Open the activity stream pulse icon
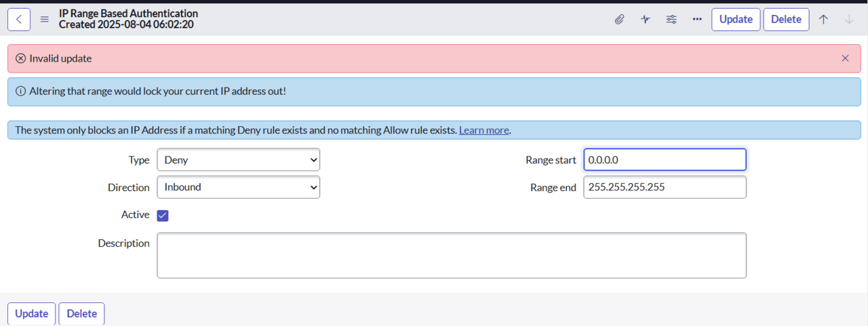Image resolution: width=868 pixels, height=326 pixels. [x=645, y=20]
